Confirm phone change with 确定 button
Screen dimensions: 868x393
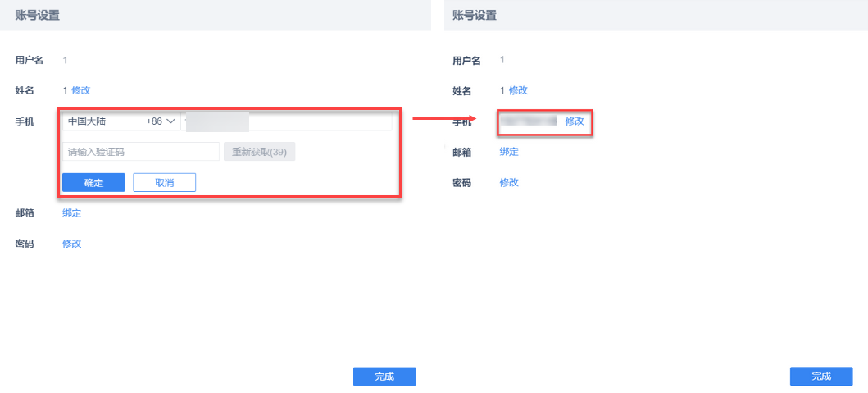93,182
